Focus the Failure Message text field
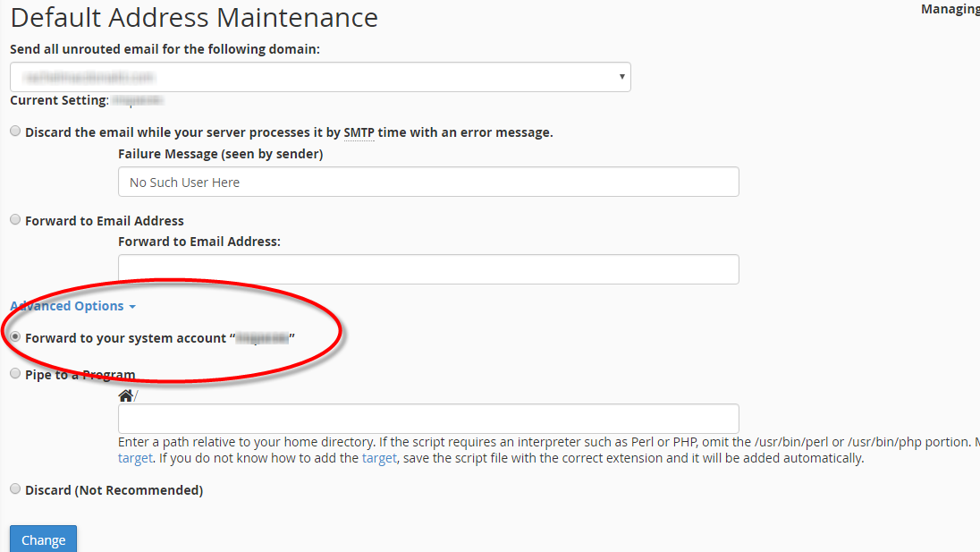This screenshot has width=980, height=552. point(428,182)
